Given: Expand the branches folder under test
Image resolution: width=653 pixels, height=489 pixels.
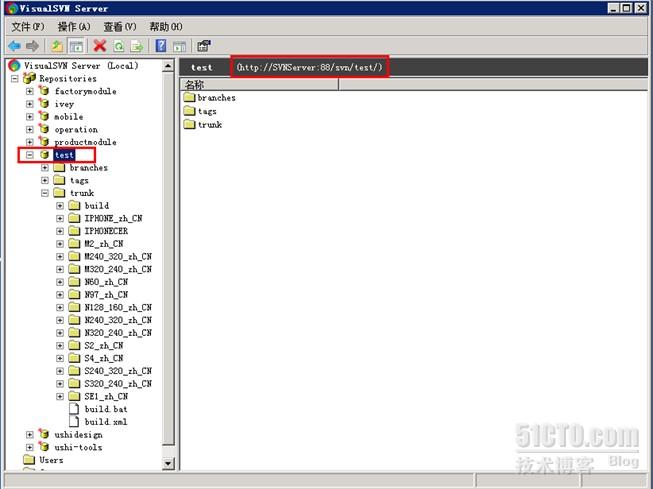Looking at the screenshot, I should [45, 167].
